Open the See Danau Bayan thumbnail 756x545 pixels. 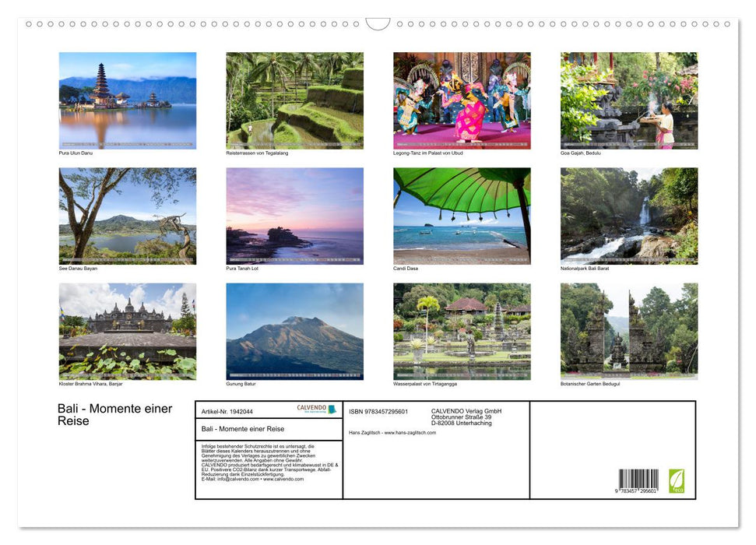click(127, 214)
